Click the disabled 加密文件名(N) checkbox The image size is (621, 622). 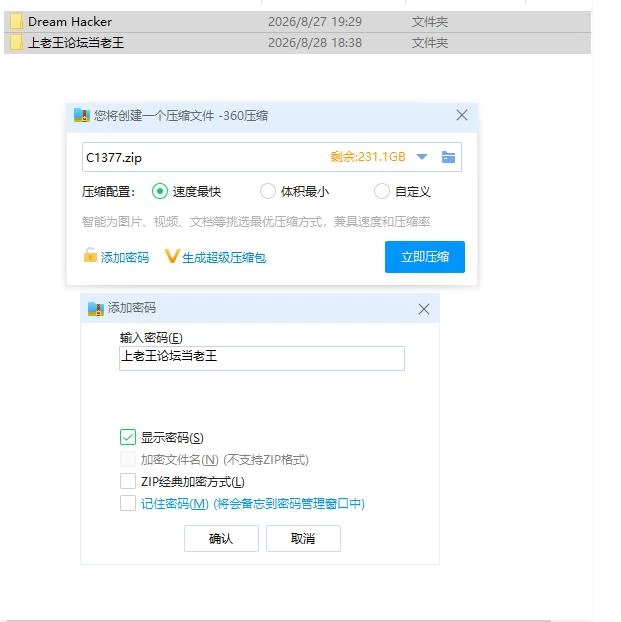tap(128, 459)
